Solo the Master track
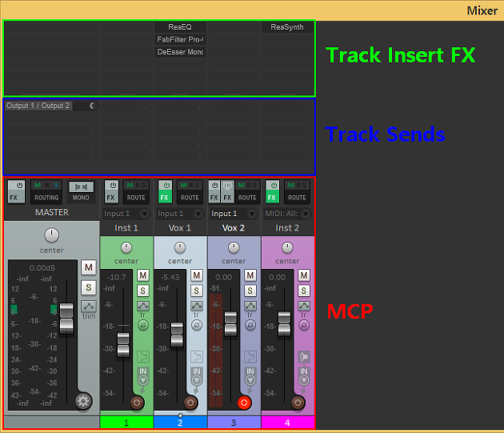Screen dimensions: 504x433 point(89,287)
